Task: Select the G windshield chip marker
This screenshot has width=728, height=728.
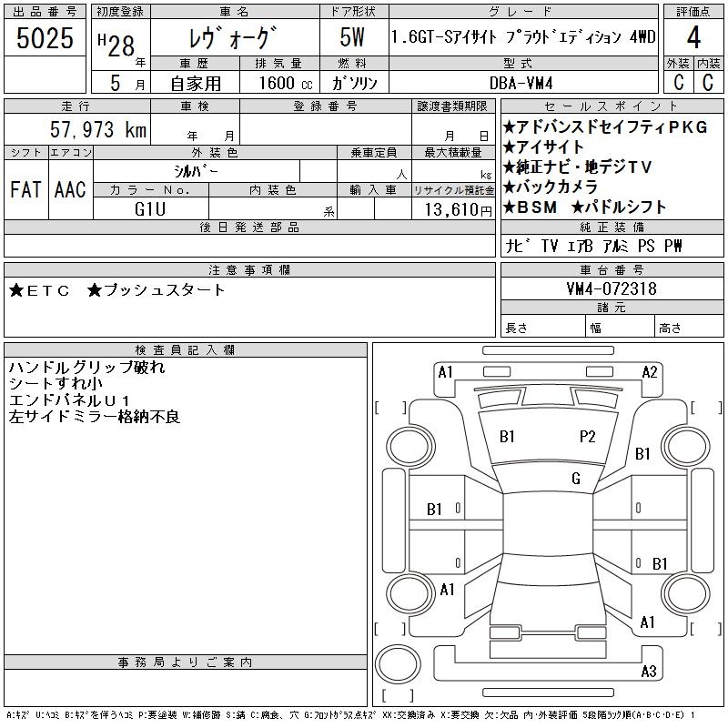Action: click(x=576, y=479)
